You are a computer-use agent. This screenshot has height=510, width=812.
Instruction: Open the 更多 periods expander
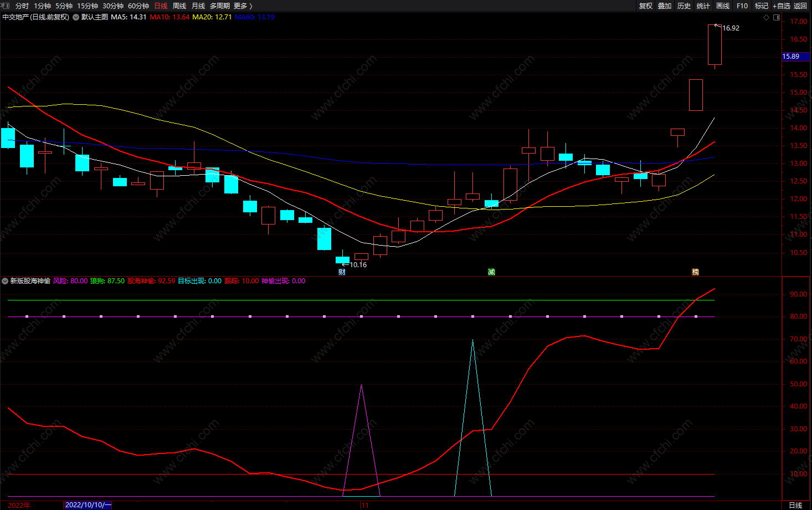point(243,6)
